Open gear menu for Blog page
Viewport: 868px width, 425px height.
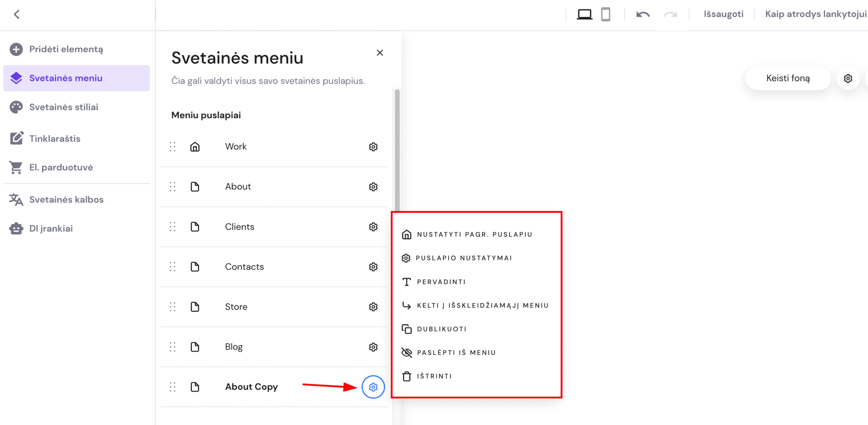pos(373,347)
